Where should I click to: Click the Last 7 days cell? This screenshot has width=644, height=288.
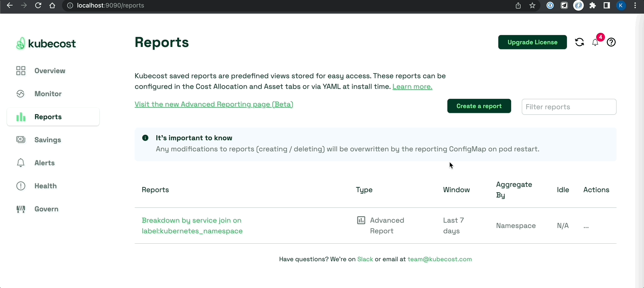point(454,226)
